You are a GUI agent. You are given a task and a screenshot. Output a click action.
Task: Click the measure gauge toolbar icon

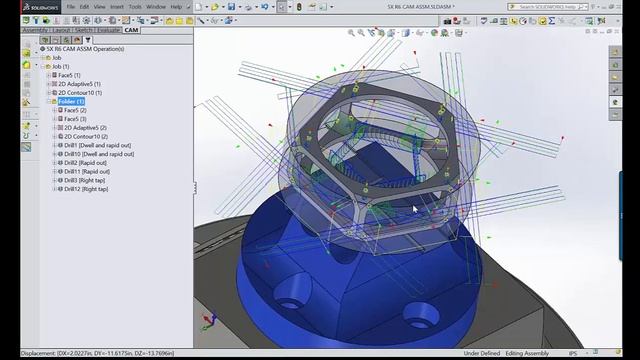coord(523,21)
